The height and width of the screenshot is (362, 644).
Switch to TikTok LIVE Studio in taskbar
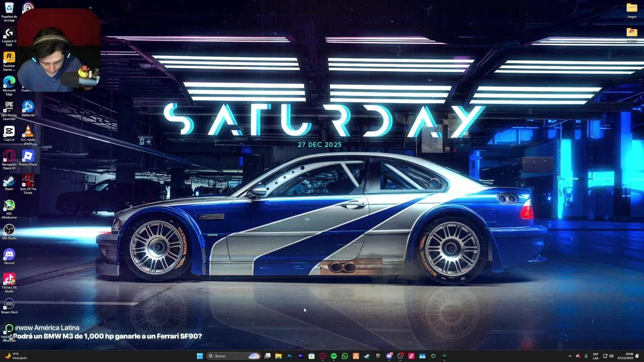411,356
